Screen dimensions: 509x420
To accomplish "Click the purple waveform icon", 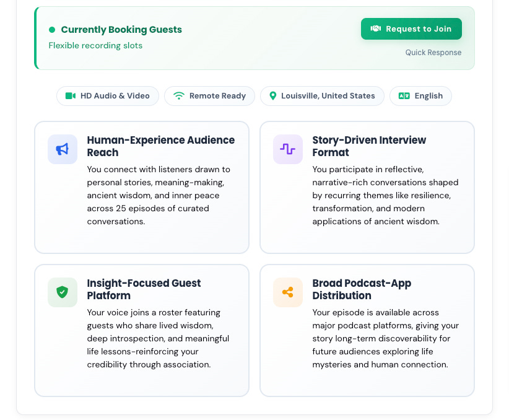I will point(287,149).
